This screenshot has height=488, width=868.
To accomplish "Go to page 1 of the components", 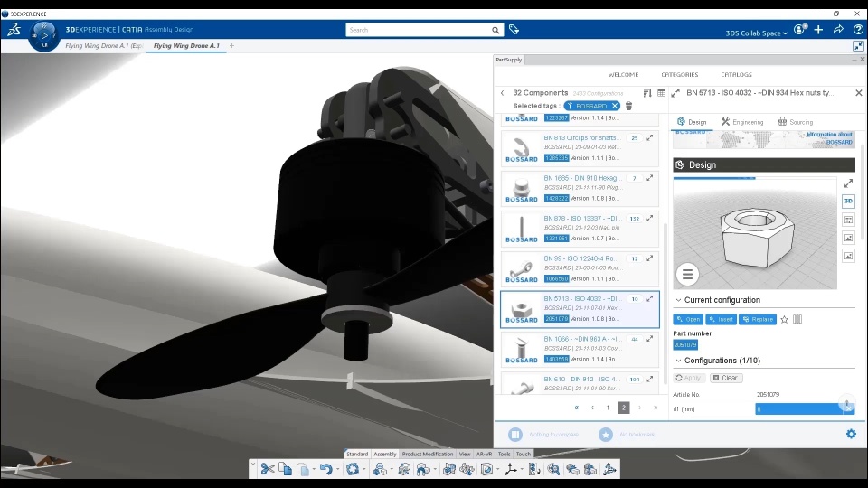I will coord(608,408).
